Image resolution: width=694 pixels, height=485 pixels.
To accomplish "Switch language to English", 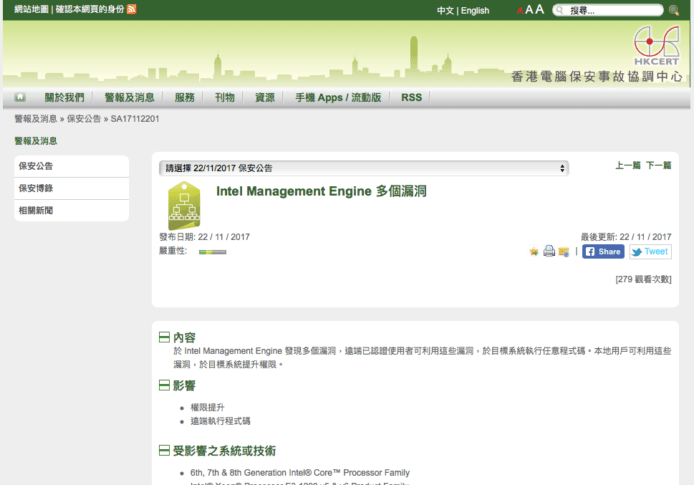I will point(475,11).
